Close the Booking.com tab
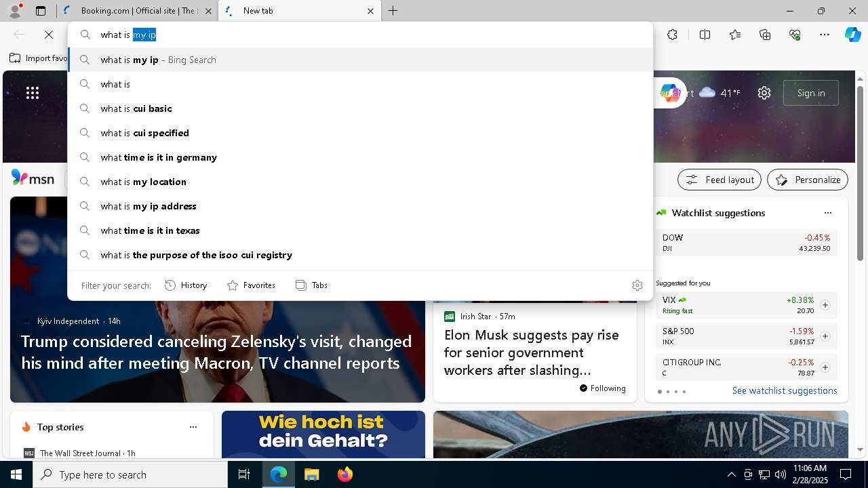This screenshot has height=488, width=868. [x=208, y=11]
